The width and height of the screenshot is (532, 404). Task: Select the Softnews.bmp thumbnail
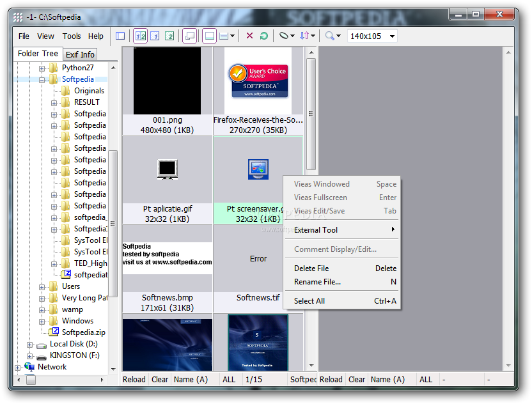(x=168, y=269)
